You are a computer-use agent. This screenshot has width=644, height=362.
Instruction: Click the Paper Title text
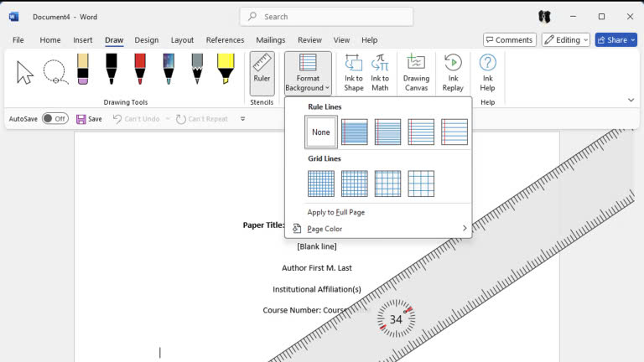click(x=262, y=225)
